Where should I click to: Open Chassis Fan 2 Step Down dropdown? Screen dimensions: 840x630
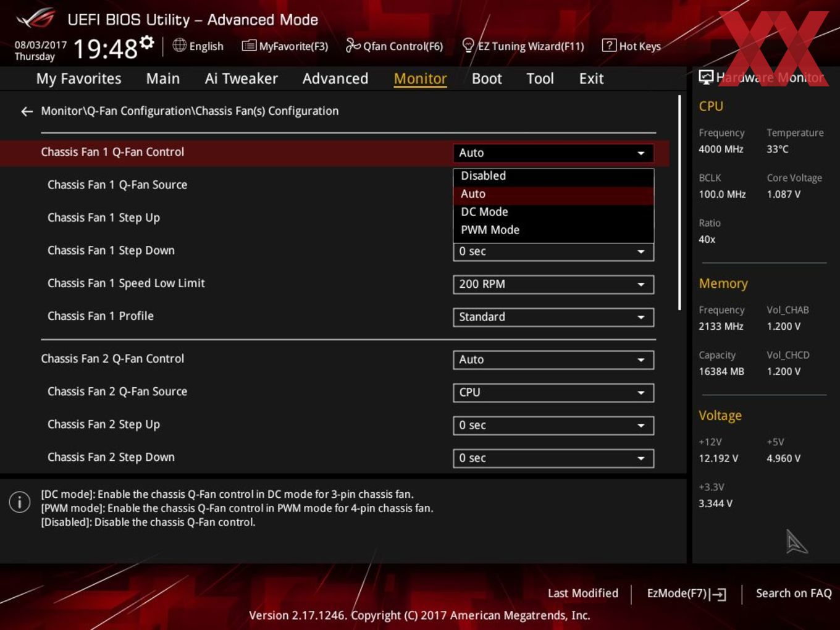point(553,458)
